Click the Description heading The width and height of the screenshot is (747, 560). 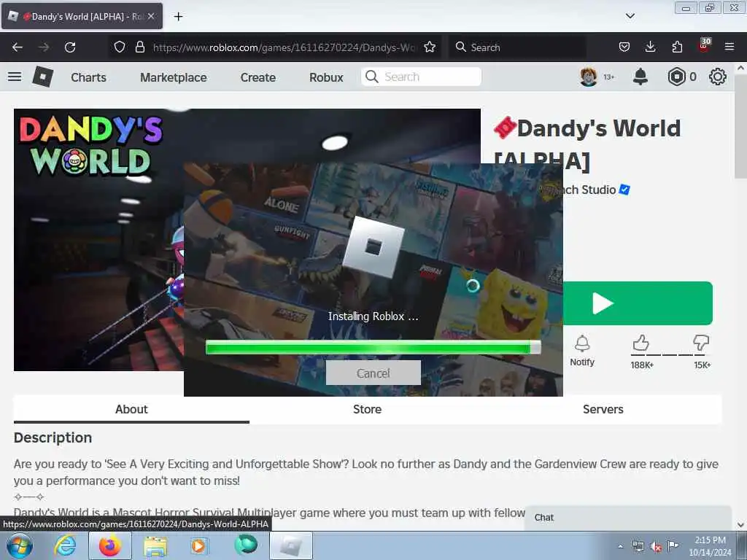coord(53,437)
